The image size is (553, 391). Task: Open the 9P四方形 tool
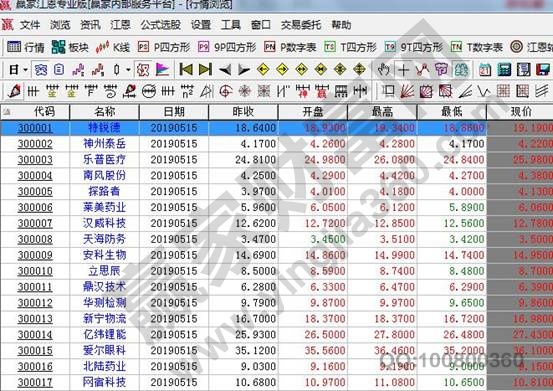tap(227, 47)
